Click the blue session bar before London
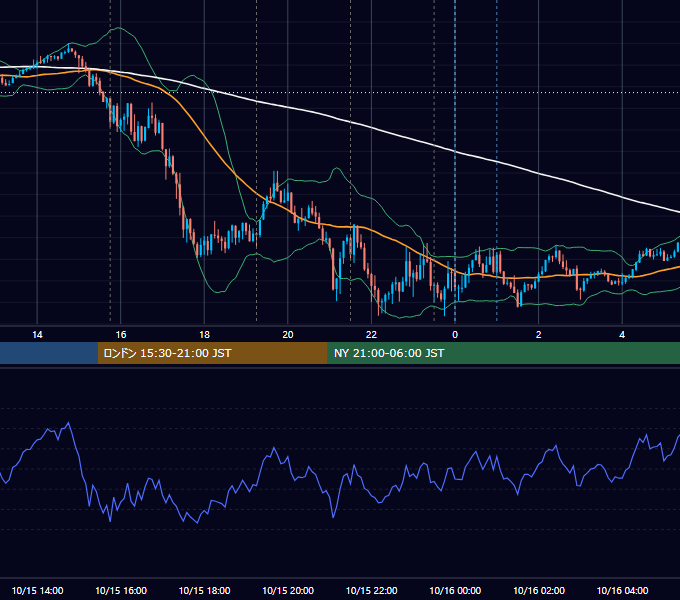 coord(49,353)
